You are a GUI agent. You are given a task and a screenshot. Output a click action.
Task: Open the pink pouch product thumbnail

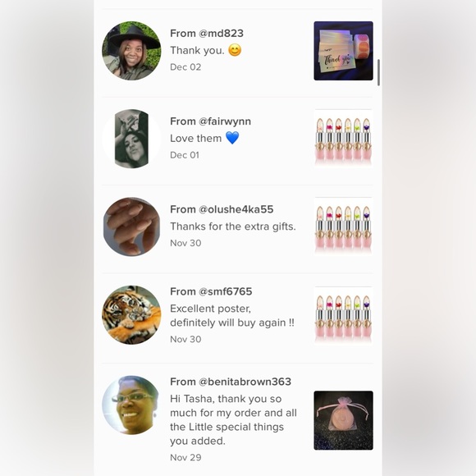point(343,420)
